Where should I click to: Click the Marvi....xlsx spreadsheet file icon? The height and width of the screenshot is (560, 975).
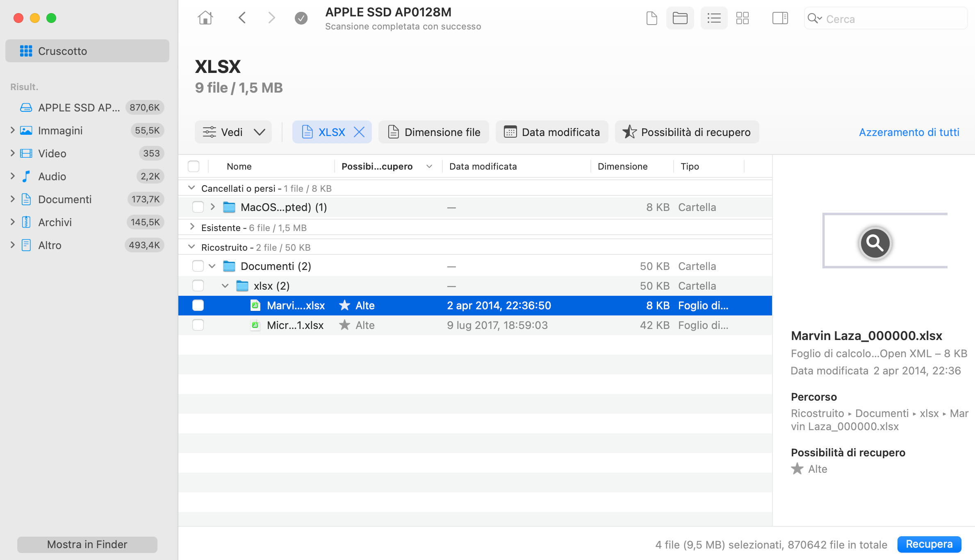255,305
